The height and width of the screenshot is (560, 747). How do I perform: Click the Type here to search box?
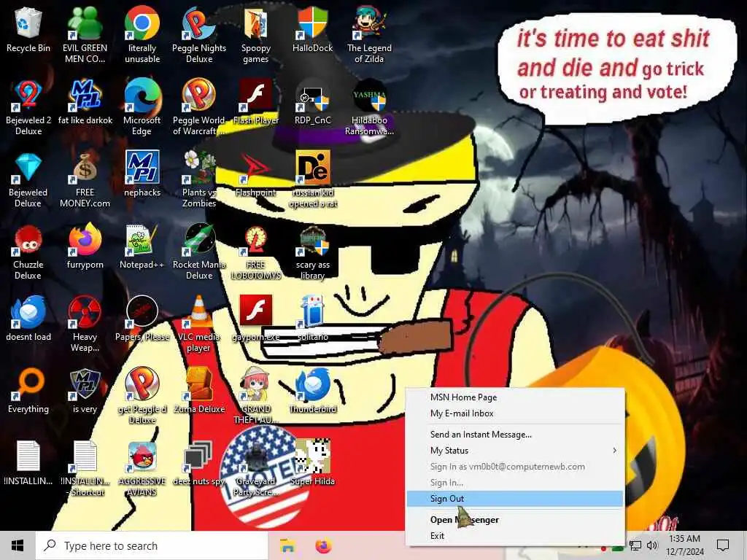152,545
